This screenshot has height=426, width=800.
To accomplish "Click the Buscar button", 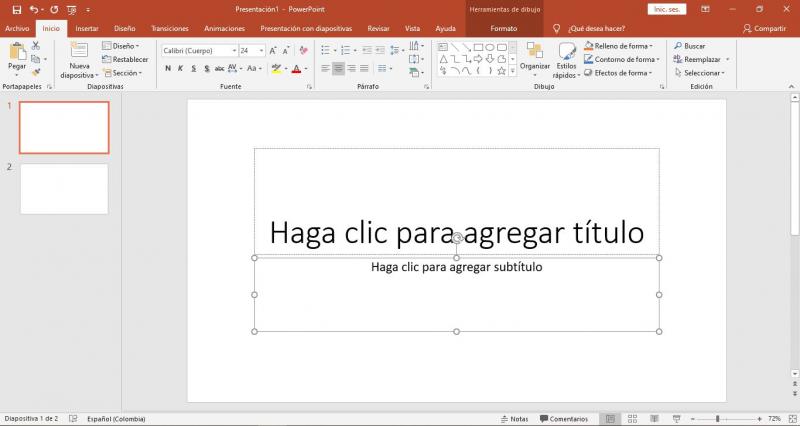I will tap(689, 46).
